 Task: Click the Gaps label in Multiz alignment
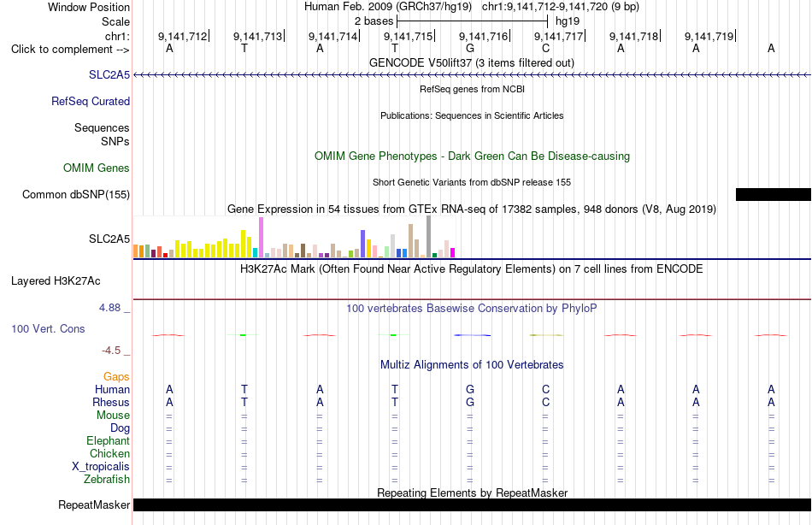(116, 377)
